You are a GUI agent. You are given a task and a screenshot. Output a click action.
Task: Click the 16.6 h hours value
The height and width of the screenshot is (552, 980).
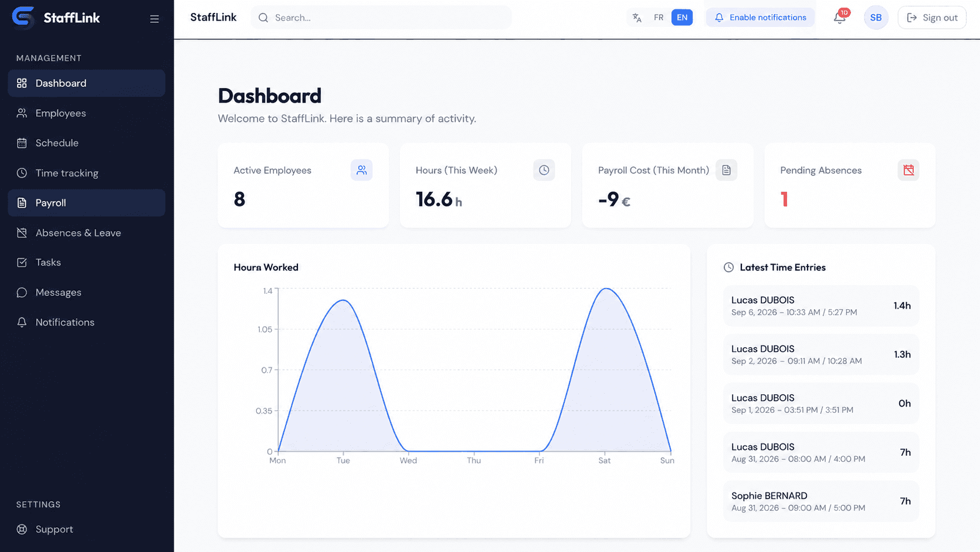439,199
